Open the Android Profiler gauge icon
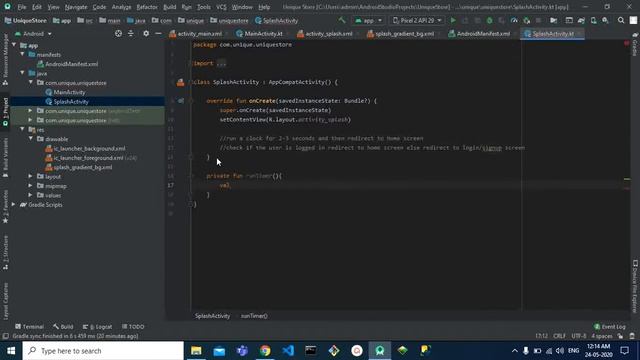This screenshot has height=360, width=640. click(514, 20)
